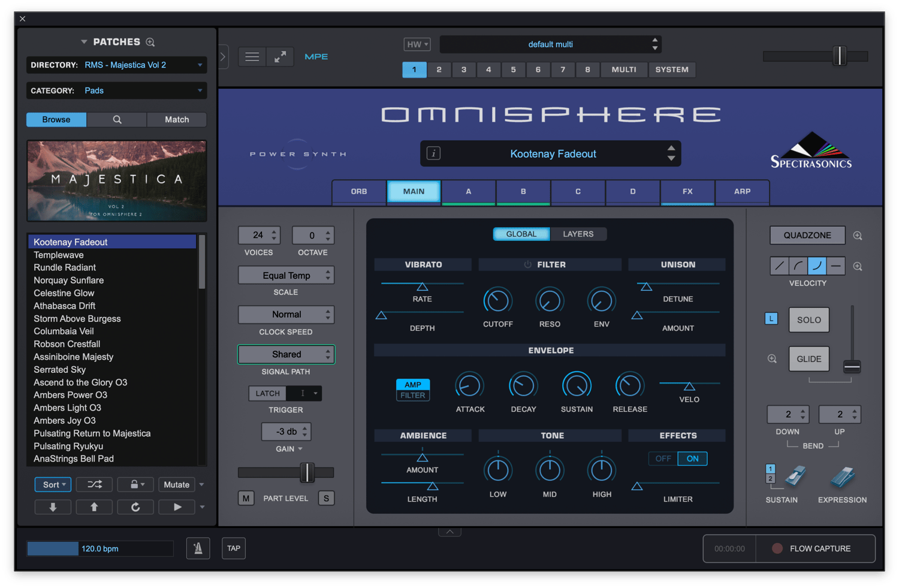The width and height of the screenshot is (899, 588).
Task: Mute the part with M button
Action: click(246, 498)
